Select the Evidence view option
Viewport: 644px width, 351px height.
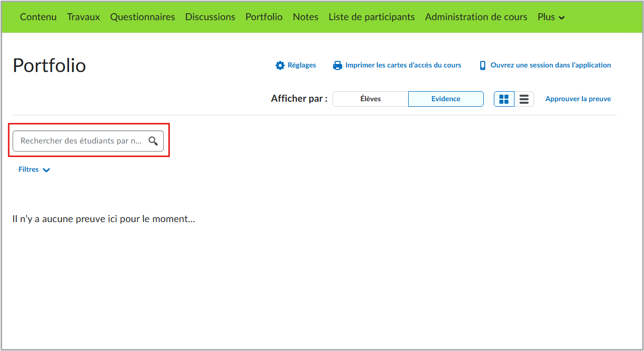pos(446,99)
